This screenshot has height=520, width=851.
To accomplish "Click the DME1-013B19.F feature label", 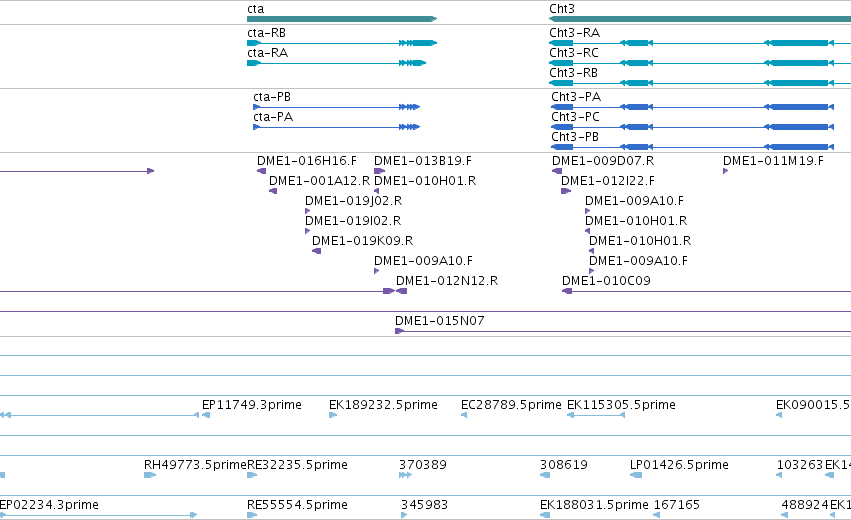I will pos(423,161).
